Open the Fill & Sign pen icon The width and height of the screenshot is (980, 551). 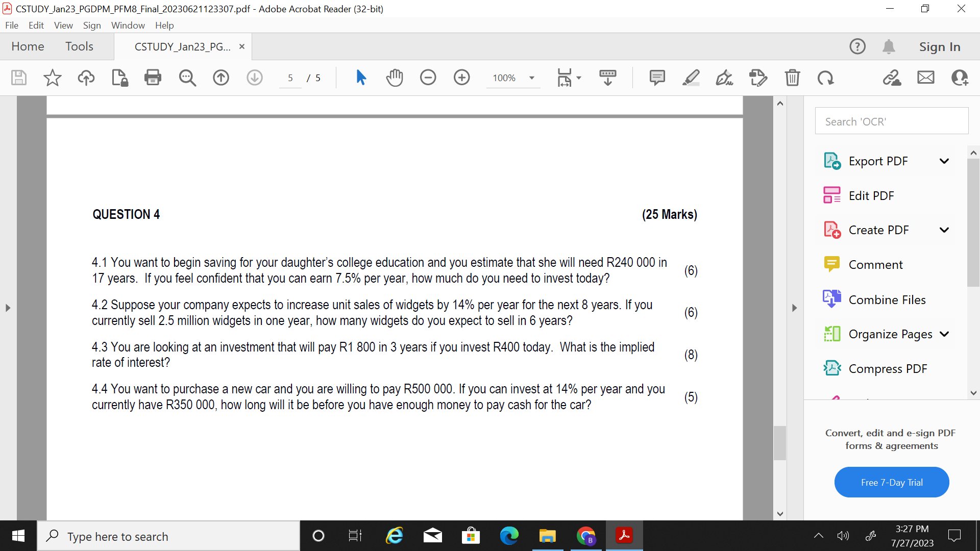[725, 78]
